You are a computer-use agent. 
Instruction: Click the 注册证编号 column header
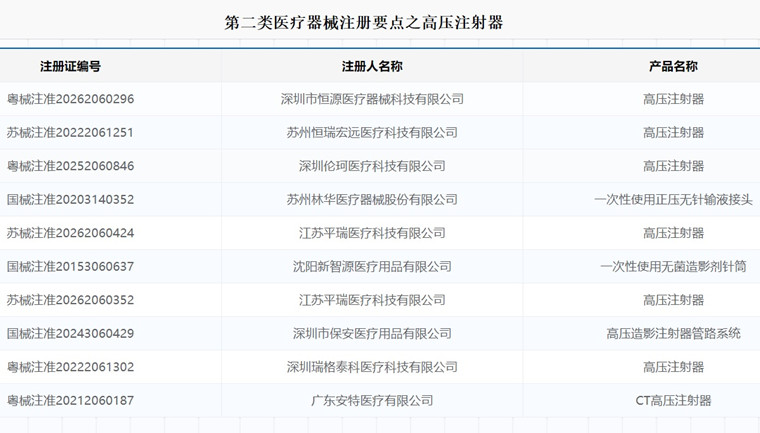[70, 66]
